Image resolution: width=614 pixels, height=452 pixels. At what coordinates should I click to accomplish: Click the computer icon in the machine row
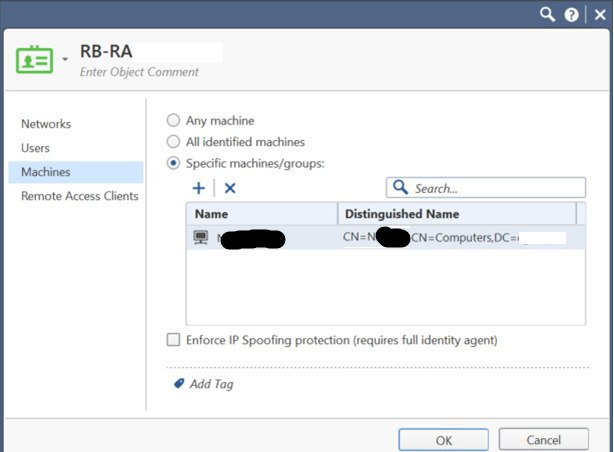[201, 238]
